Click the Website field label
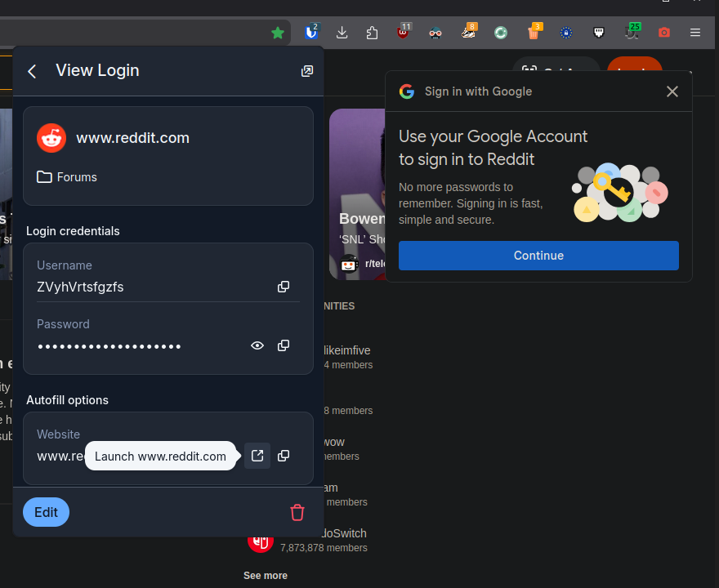Image resolution: width=719 pixels, height=588 pixels. [x=58, y=434]
